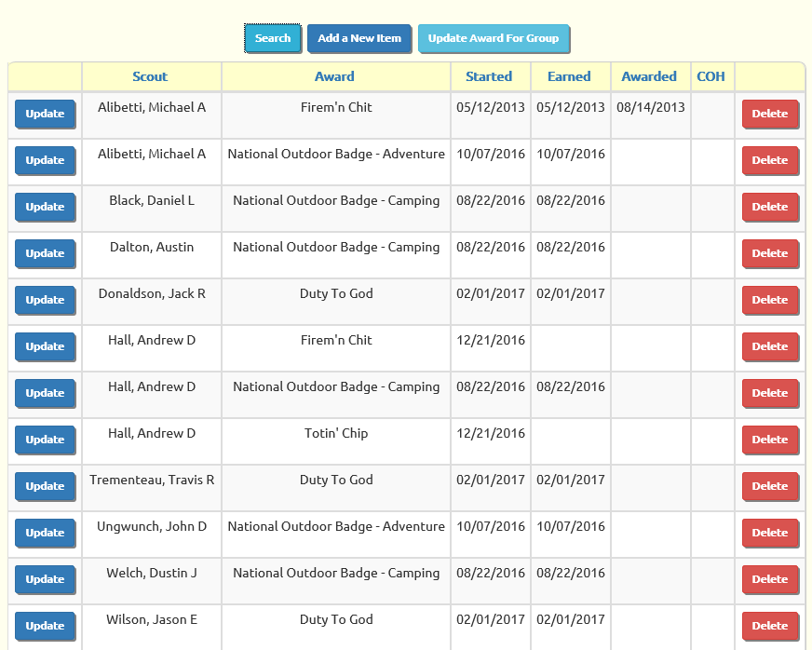Viewport: 812px width, 650px height.
Task: Select scout name 'Ungwunch, John D'
Action: pos(152,527)
